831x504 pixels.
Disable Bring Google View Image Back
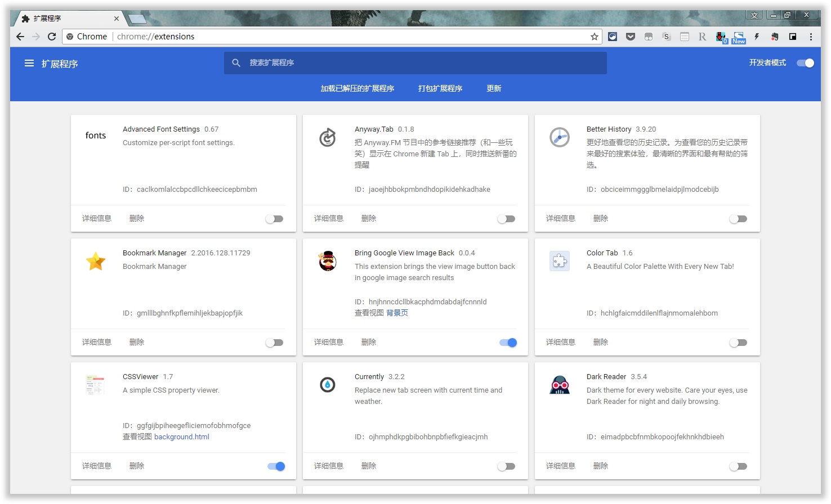[x=508, y=343]
